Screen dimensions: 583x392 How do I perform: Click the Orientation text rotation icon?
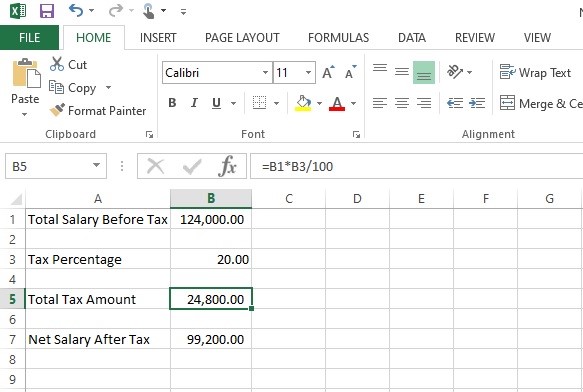pos(454,71)
